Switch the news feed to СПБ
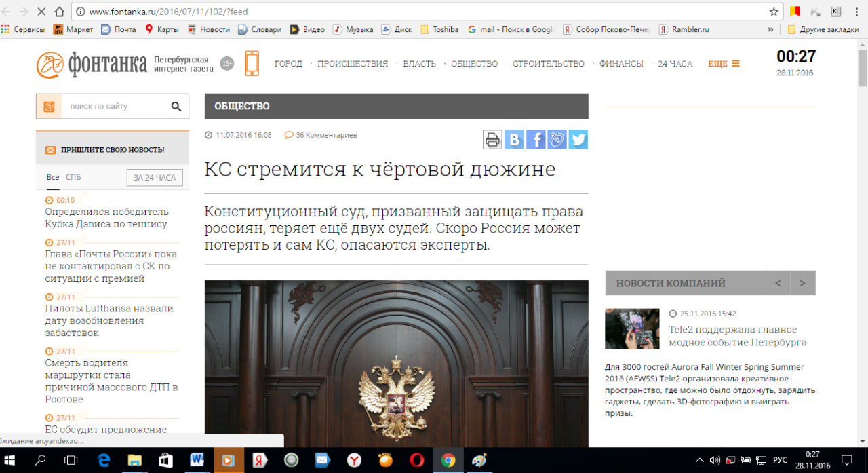868x473 pixels. 73,177
